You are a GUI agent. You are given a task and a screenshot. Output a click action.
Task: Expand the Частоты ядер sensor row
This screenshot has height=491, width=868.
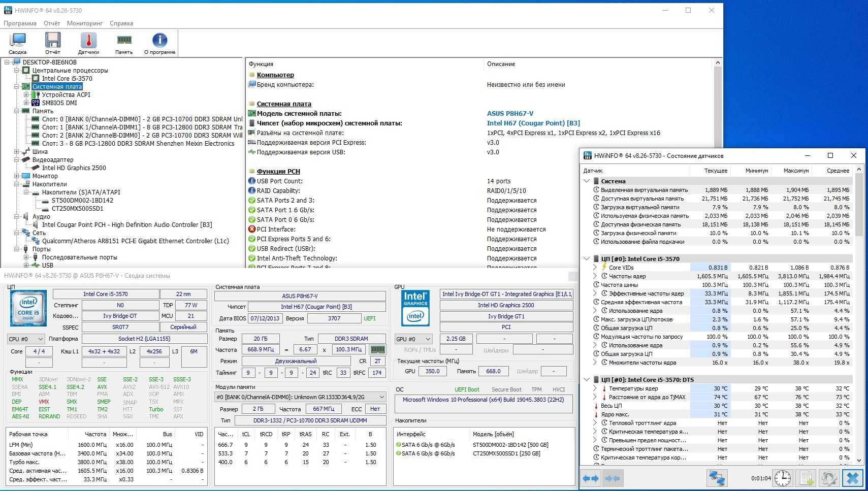pyautogui.click(x=595, y=276)
